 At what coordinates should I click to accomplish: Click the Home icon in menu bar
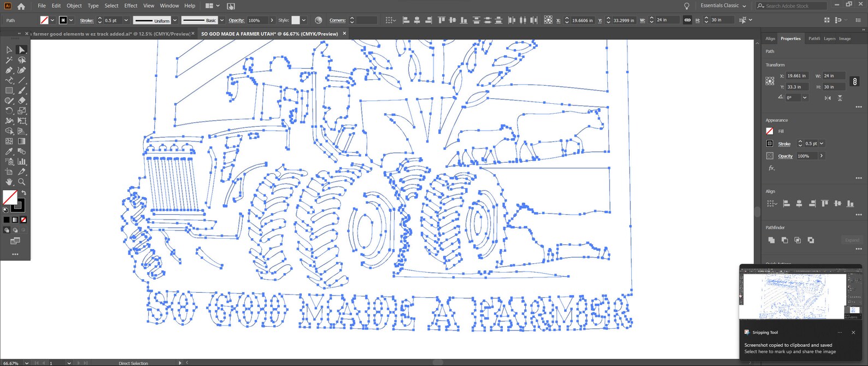21,6
